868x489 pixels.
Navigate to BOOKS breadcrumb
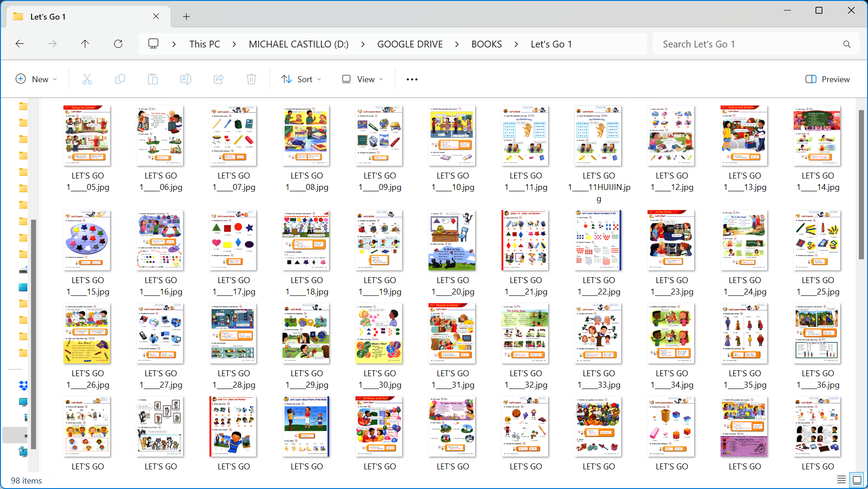pyautogui.click(x=486, y=44)
